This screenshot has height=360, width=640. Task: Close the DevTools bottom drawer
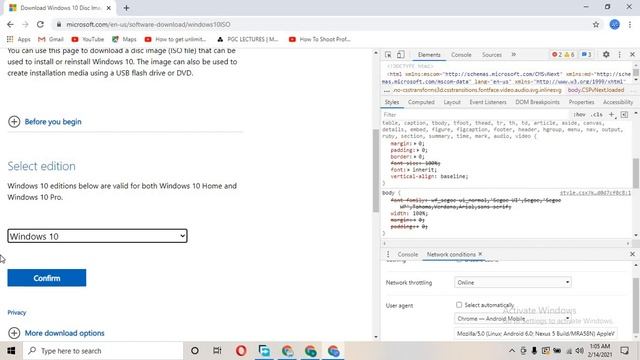[632, 254]
